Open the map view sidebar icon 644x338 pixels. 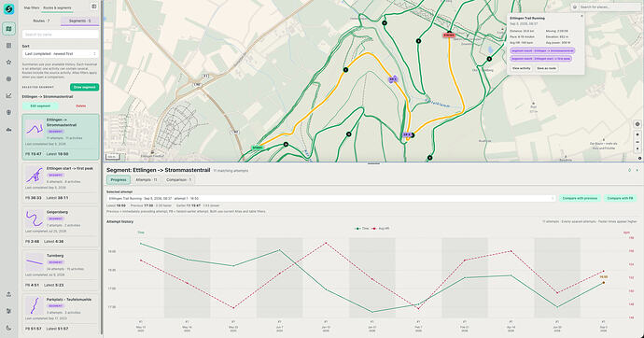(8, 29)
